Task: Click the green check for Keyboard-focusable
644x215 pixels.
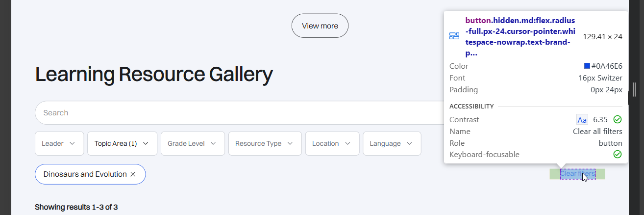Action: [618, 155]
